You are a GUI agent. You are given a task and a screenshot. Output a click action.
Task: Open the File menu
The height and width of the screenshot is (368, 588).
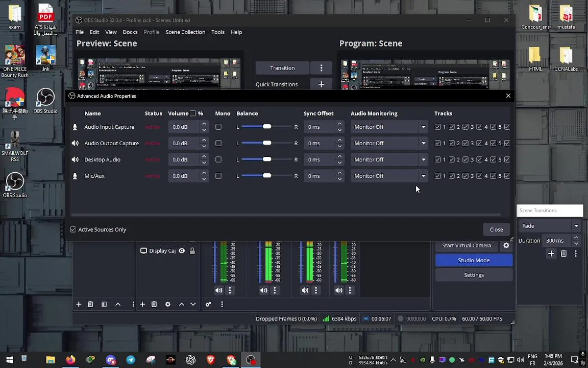[80, 32]
